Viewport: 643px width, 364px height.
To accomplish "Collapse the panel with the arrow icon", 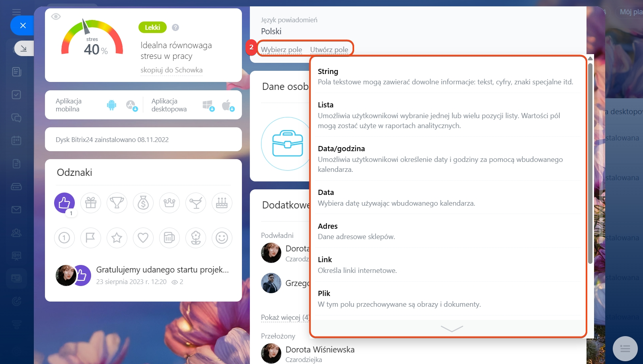I will coord(24,48).
